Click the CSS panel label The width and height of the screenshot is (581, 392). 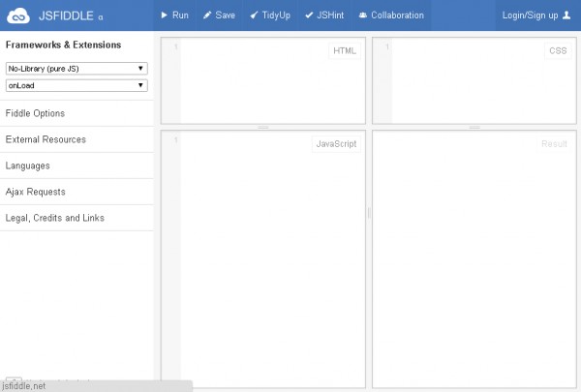pos(558,50)
